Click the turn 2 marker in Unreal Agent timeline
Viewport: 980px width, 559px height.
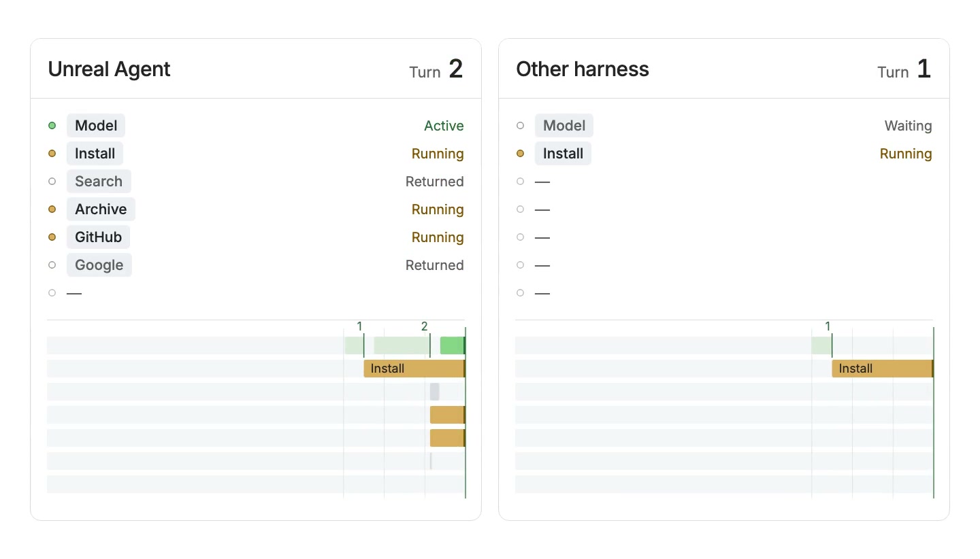point(425,327)
